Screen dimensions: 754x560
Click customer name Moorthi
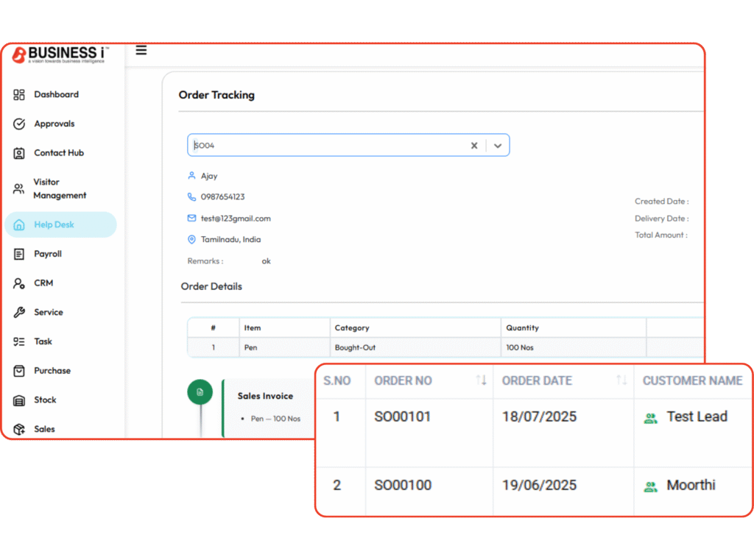pos(690,485)
